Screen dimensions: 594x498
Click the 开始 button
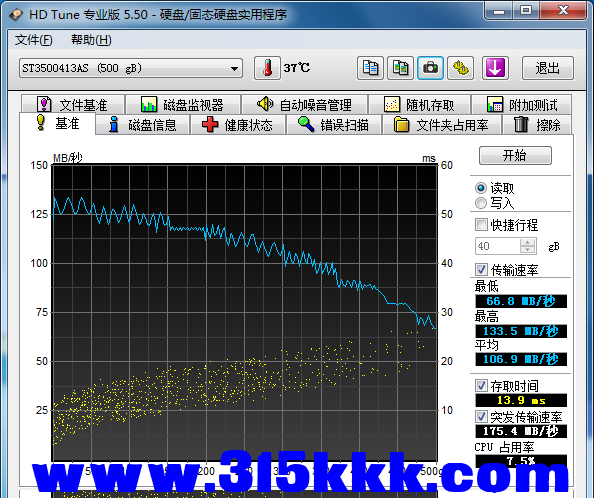(515, 155)
